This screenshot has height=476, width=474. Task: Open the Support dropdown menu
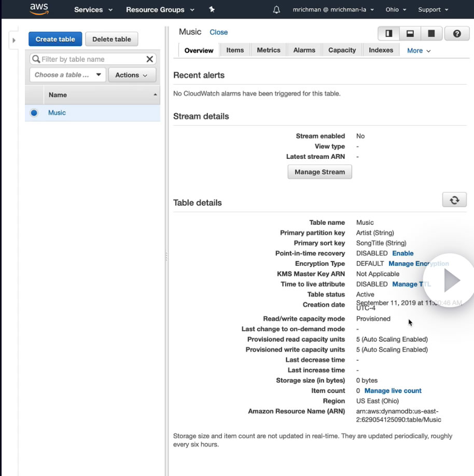pos(433,10)
